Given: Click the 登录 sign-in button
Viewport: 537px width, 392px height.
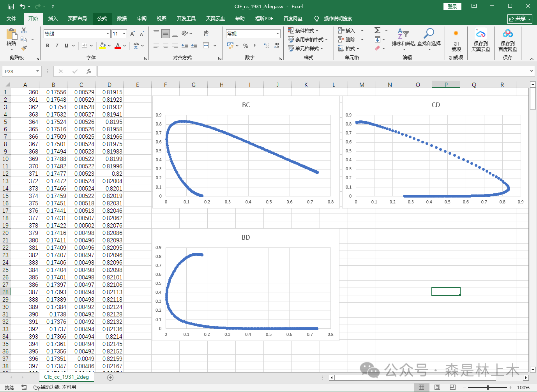Looking at the screenshot, I should (x=452, y=6).
